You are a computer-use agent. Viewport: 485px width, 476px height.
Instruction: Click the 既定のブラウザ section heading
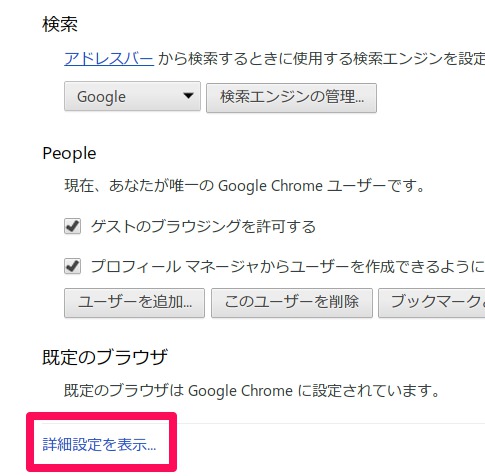pyautogui.click(x=105, y=357)
